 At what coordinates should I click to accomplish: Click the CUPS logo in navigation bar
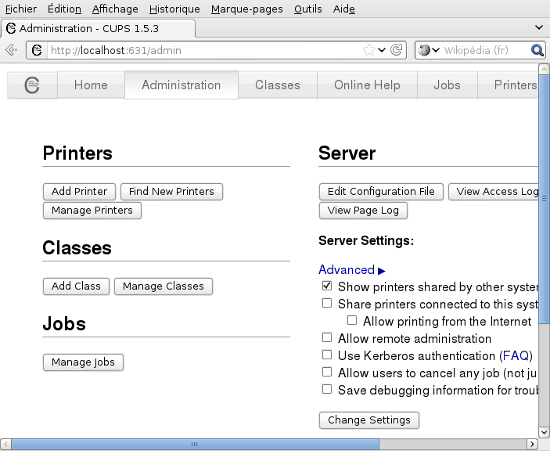pos(32,85)
